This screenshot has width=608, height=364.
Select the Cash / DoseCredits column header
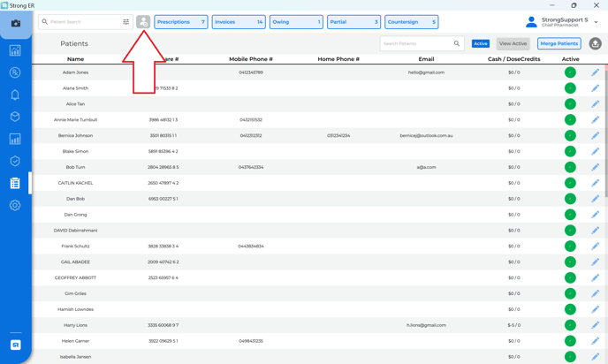tap(513, 59)
